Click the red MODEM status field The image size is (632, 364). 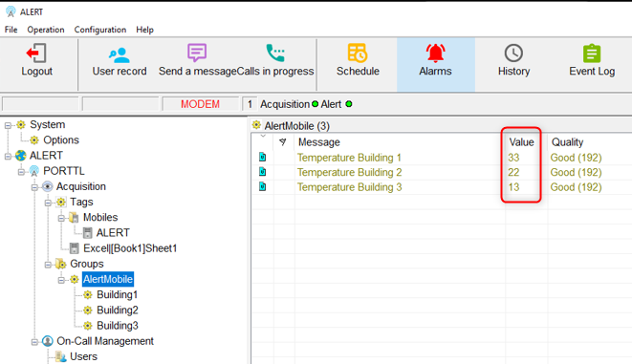pyautogui.click(x=201, y=104)
